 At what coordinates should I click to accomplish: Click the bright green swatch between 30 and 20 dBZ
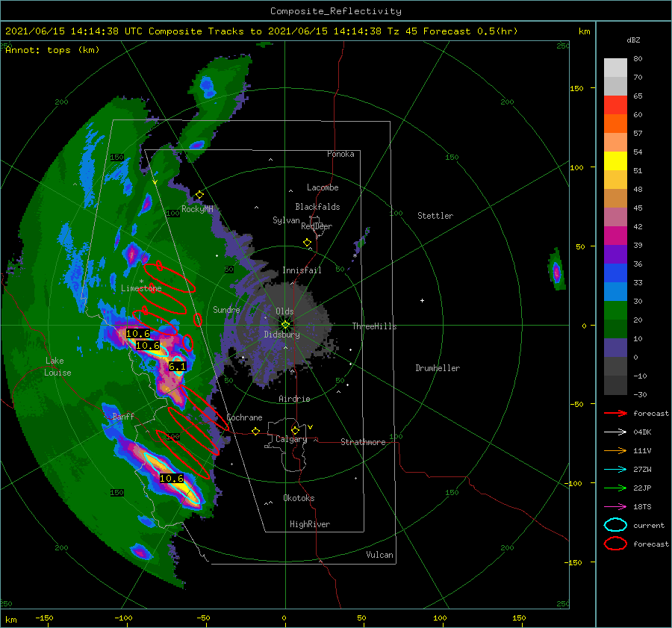pyautogui.click(x=615, y=311)
